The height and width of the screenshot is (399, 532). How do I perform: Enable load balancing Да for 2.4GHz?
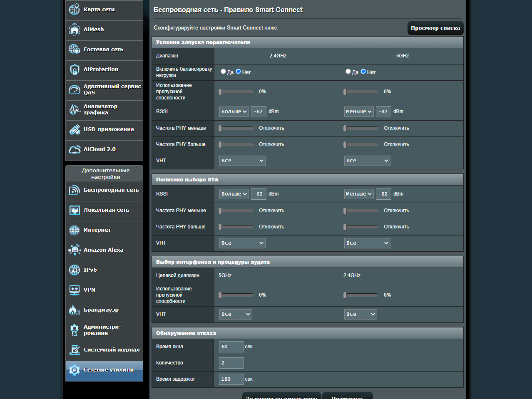(x=223, y=72)
